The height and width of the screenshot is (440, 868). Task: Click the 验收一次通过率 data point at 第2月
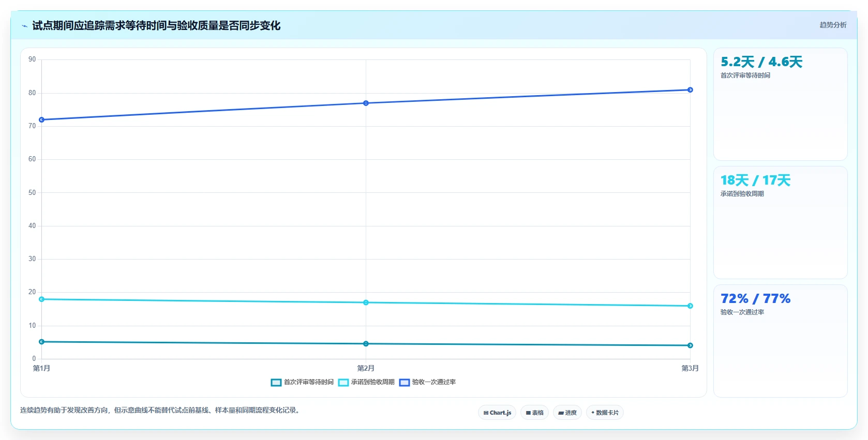(366, 103)
